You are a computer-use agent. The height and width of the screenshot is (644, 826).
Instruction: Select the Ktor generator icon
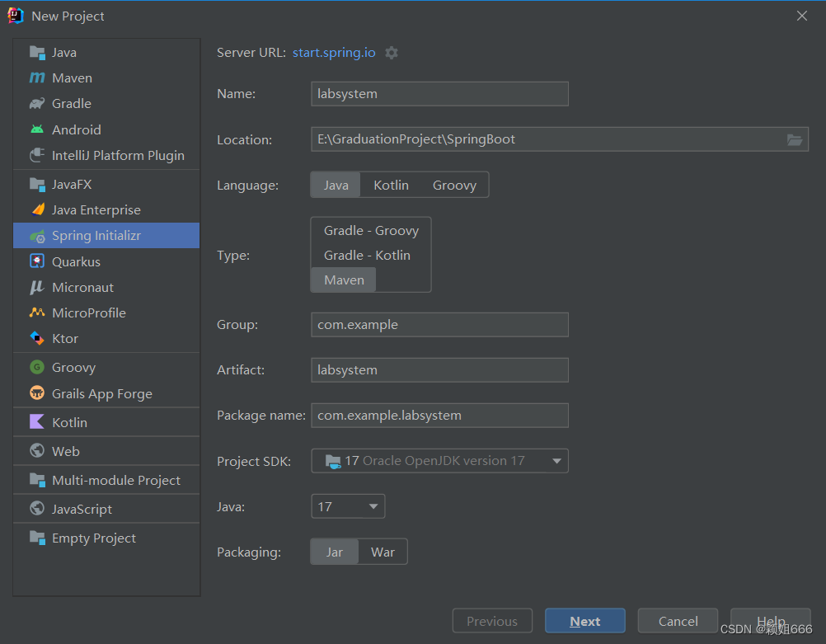39,338
